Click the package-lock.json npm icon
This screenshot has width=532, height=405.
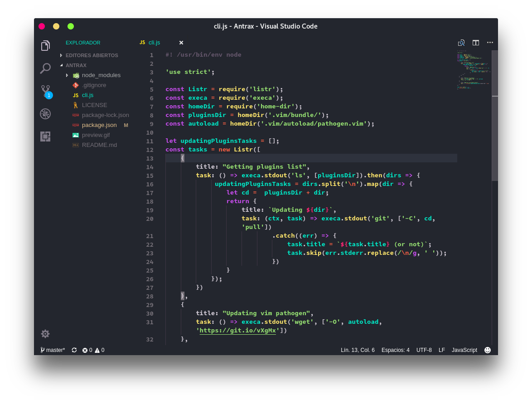[x=76, y=115]
